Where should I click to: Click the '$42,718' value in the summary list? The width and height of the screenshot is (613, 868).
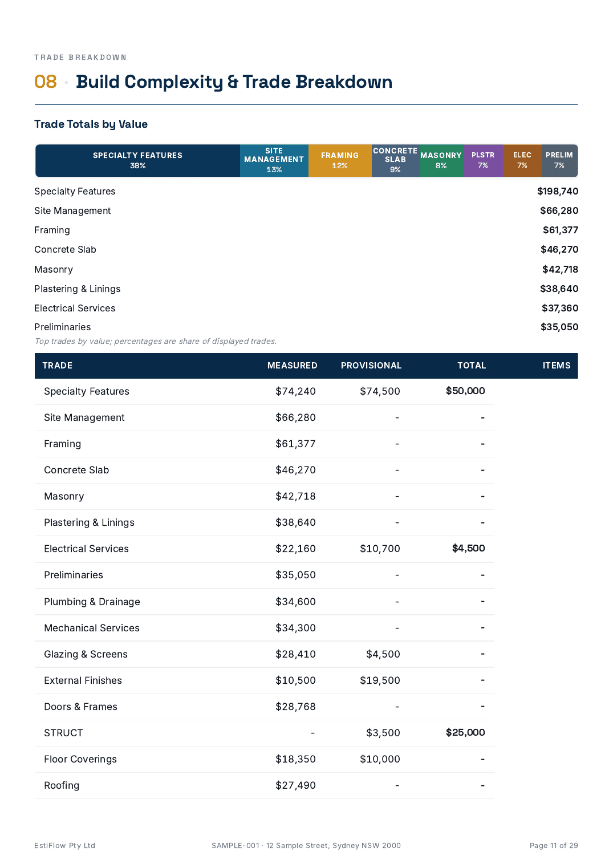(x=560, y=270)
